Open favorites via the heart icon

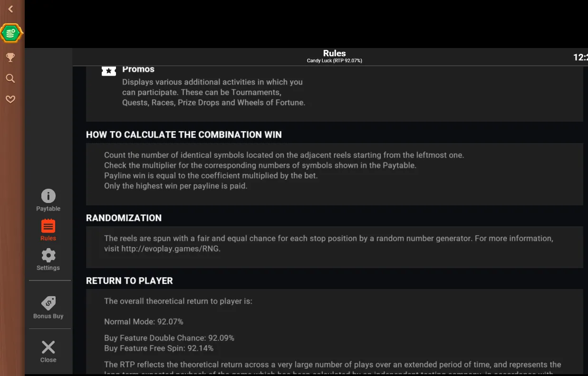(x=10, y=99)
